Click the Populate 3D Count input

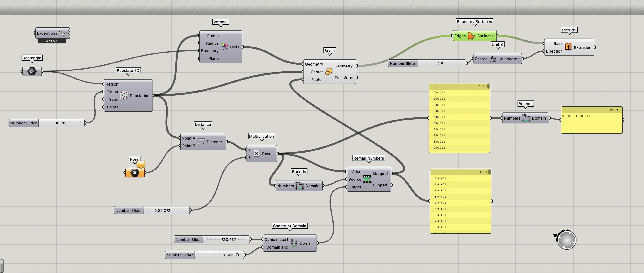113,92
